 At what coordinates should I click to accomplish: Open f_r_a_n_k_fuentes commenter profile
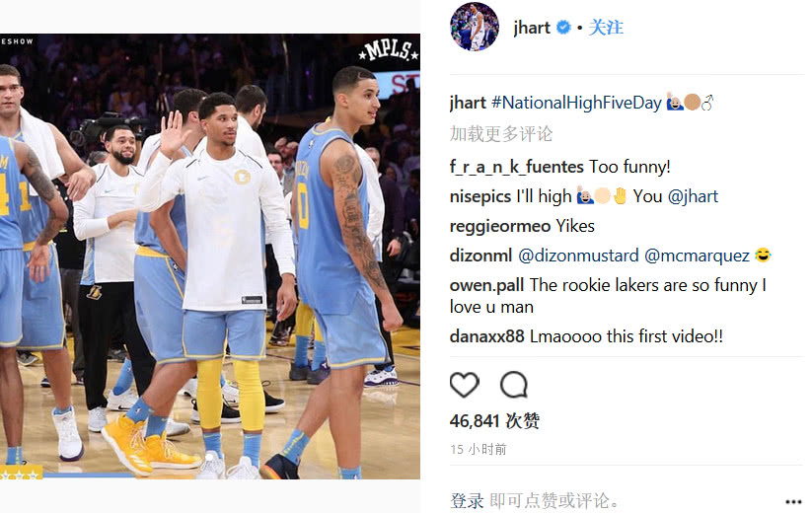(517, 167)
